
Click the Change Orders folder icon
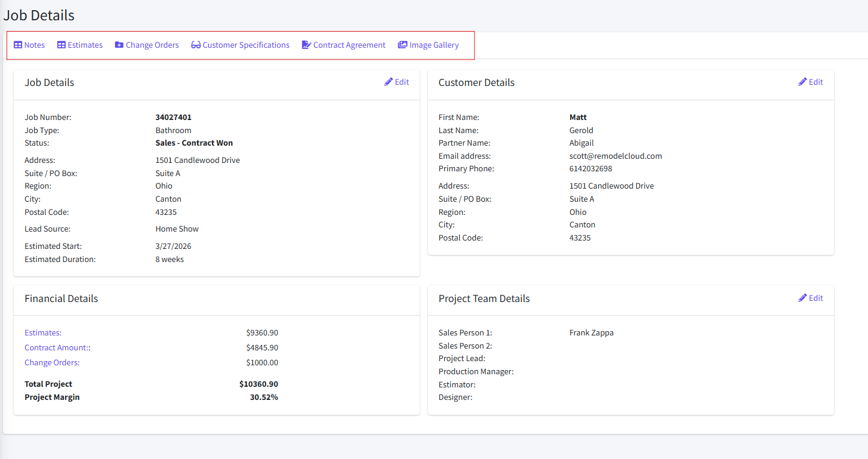pos(119,45)
